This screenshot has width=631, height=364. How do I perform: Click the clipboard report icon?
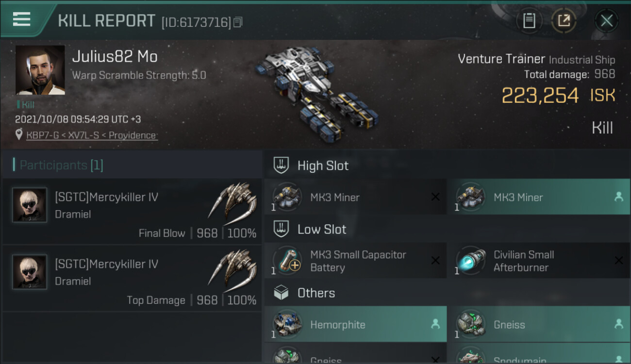tap(529, 21)
